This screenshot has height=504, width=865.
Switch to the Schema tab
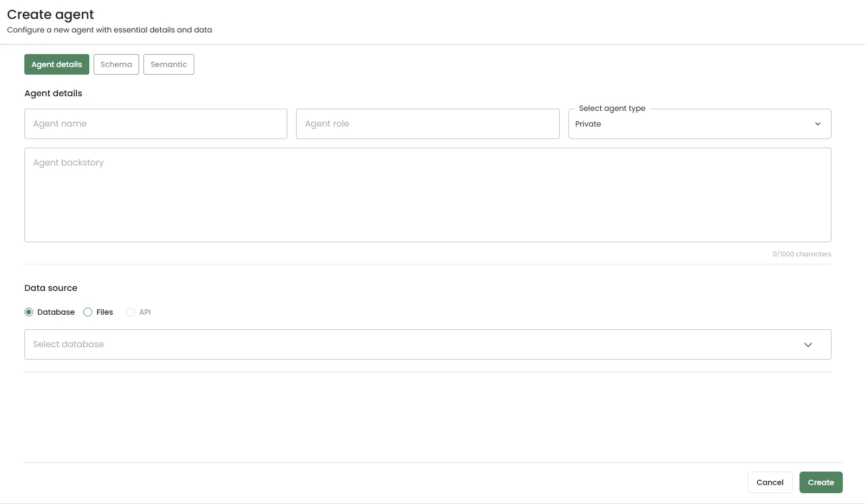pyautogui.click(x=116, y=64)
